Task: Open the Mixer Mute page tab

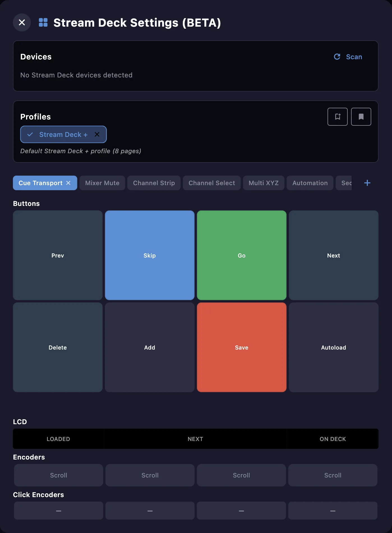Action: [x=102, y=183]
